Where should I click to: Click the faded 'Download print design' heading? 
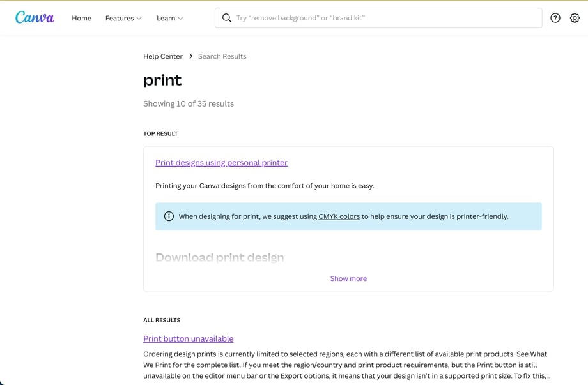tap(219, 257)
